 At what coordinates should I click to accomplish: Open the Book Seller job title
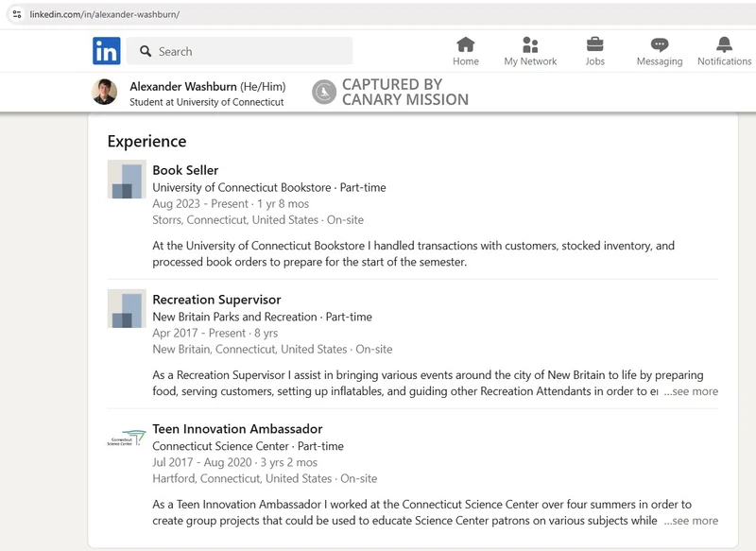click(x=185, y=170)
